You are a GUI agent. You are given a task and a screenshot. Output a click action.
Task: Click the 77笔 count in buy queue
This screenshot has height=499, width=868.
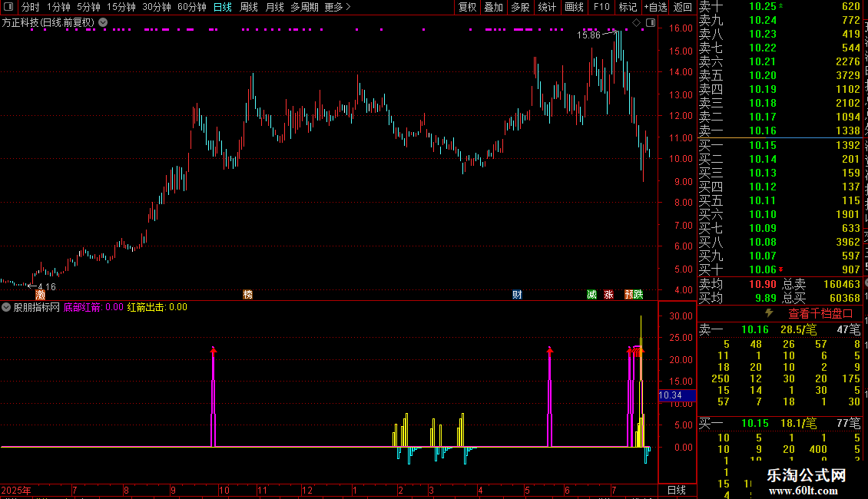tap(849, 423)
